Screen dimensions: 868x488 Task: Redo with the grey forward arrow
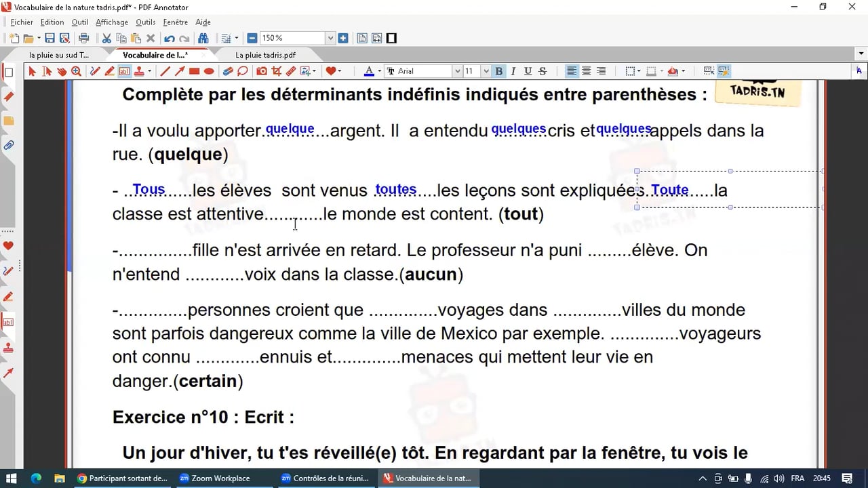pyautogui.click(x=184, y=38)
